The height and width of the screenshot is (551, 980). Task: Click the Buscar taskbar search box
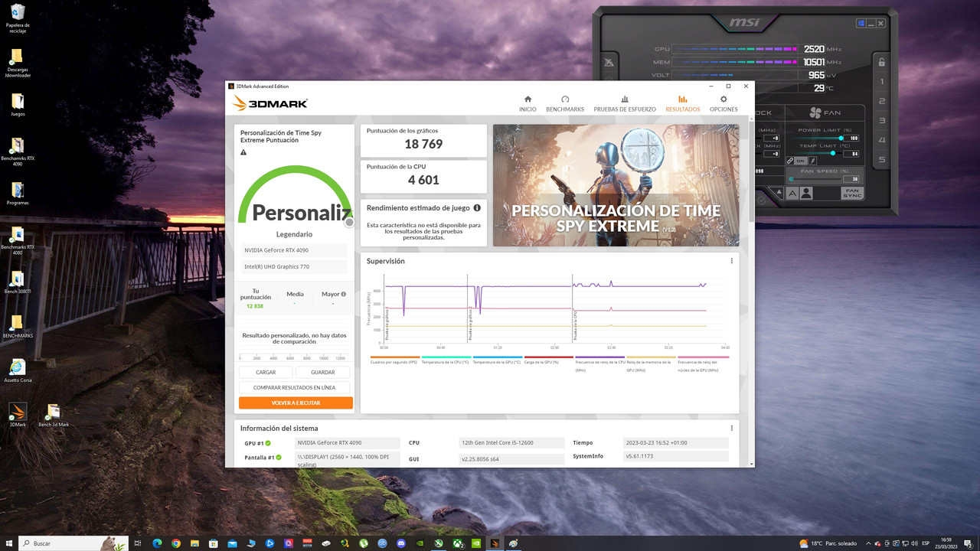coord(73,543)
